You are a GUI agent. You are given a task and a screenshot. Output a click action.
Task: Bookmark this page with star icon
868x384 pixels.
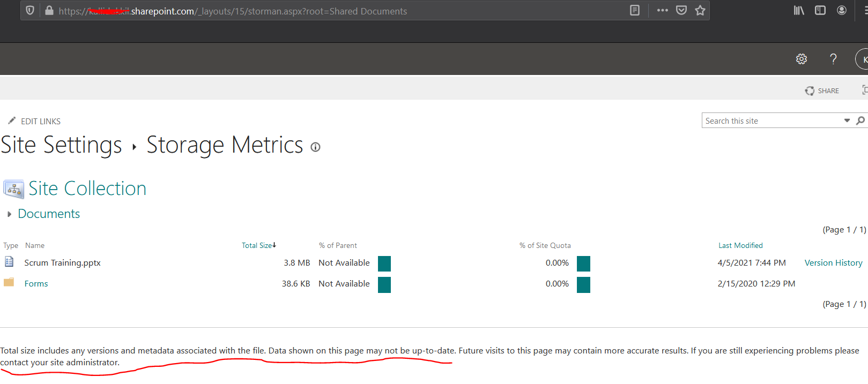click(x=700, y=10)
